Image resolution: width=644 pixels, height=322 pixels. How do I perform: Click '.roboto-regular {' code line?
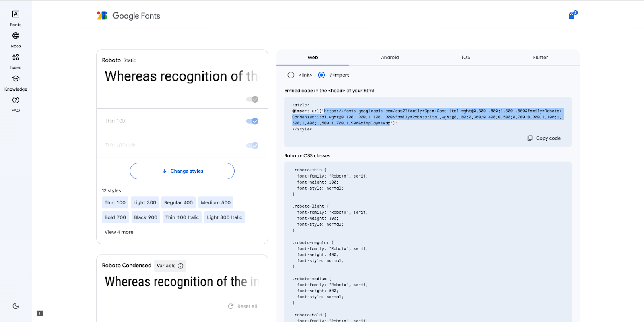[313, 243]
